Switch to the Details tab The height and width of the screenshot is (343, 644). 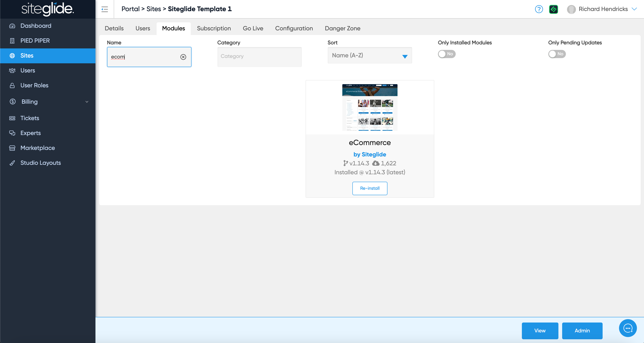pyautogui.click(x=114, y=28)
